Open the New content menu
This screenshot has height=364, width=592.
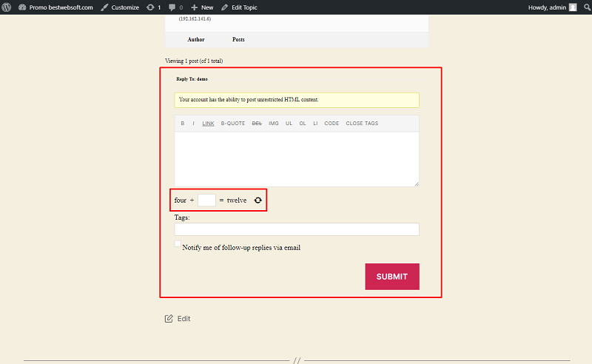coord(202,7)
